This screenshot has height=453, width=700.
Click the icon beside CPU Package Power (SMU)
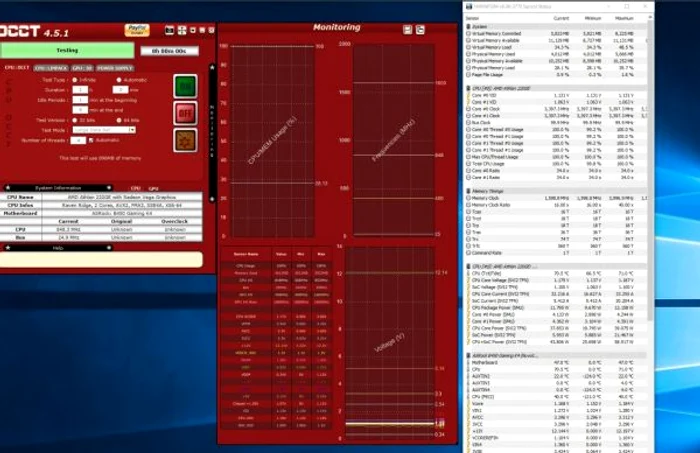click(468, 308)
